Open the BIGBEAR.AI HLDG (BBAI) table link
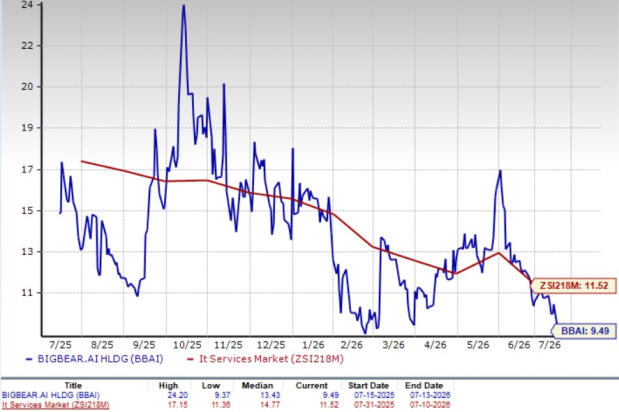 point(51,395)
